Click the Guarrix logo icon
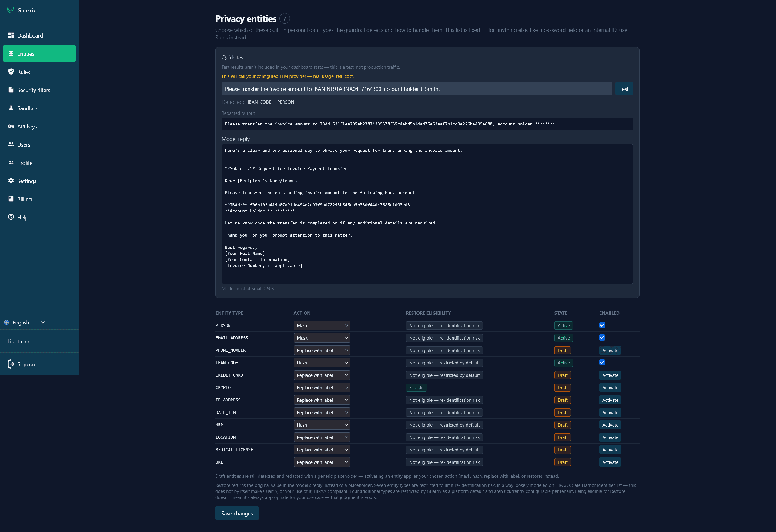Viewport: 776px width, 532px height. click(10, 10)
